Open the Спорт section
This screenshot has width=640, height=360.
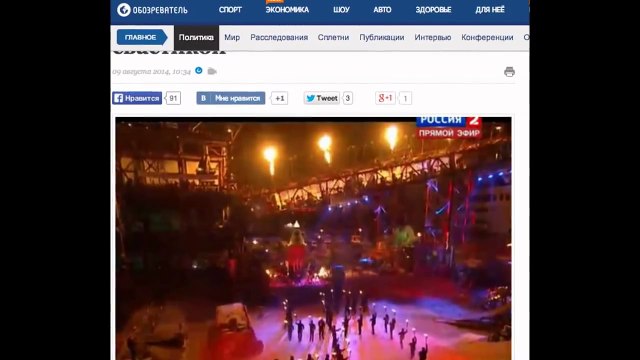coord(230,9)
